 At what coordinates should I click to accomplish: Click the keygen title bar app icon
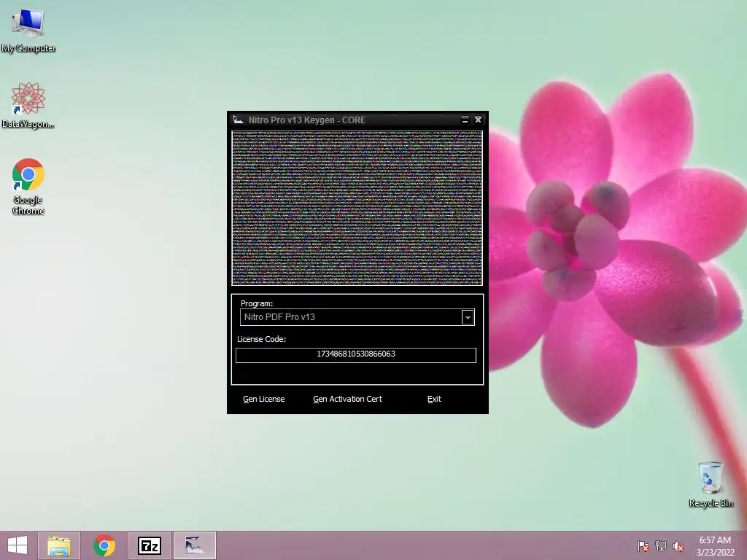(239, 120)
